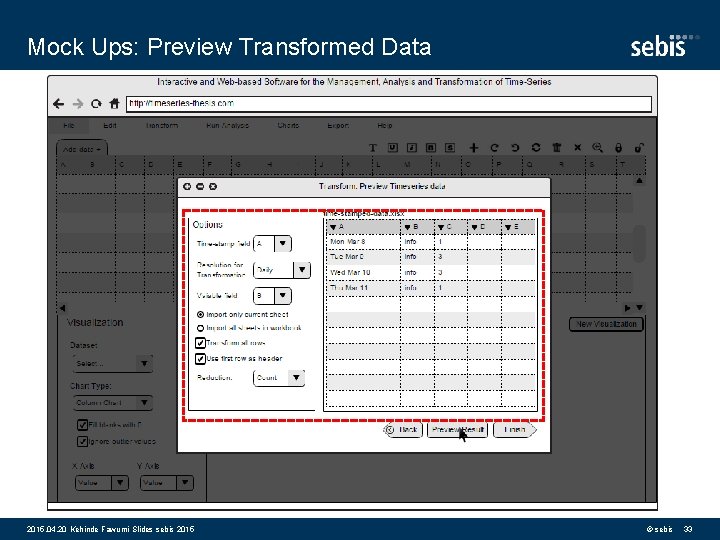Open preview column E header dropdown
720x540 pixels.
point(508,227)
